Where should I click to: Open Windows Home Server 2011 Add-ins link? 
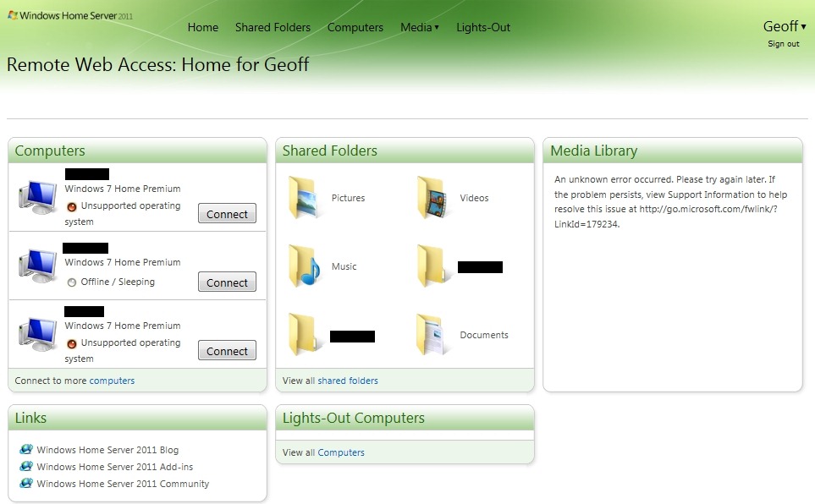tap(107, 467)
